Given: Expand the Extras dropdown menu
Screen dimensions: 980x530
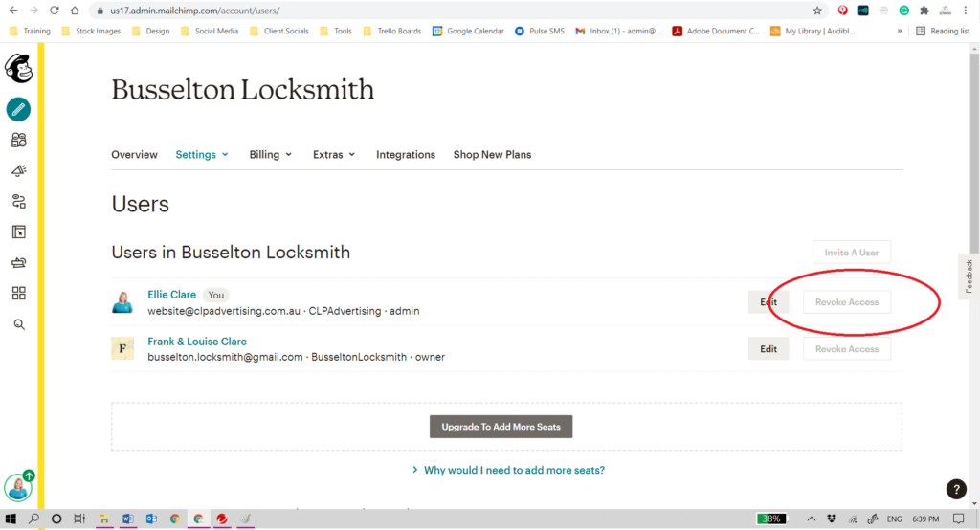Looking at the screenshot, I should (x=334, y=154).
